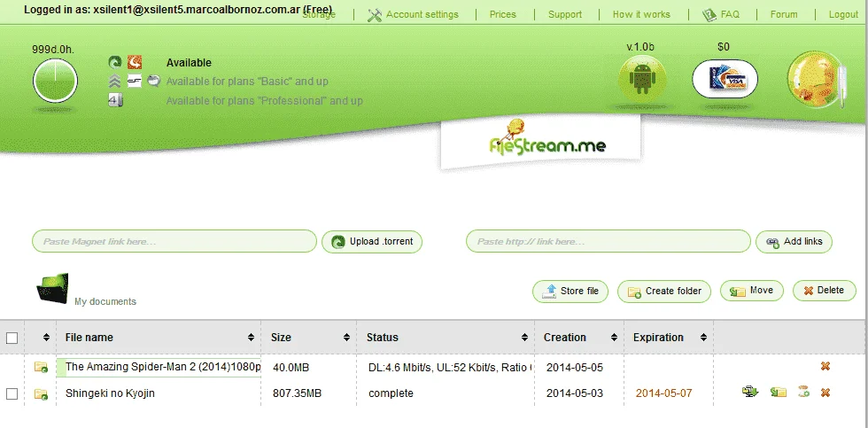868x428 pixels.
Task: Click the green torrent icon beside Available
Action: [x=115, y=62]
